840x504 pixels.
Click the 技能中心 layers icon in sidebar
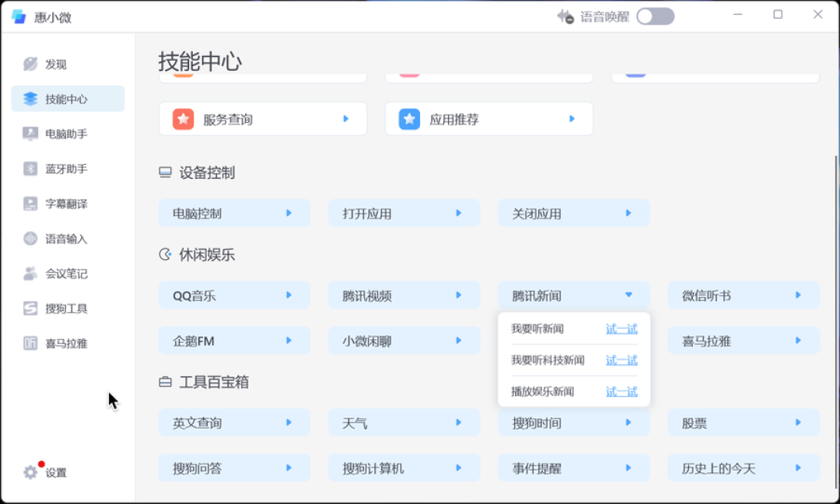(x=30, y=99)
